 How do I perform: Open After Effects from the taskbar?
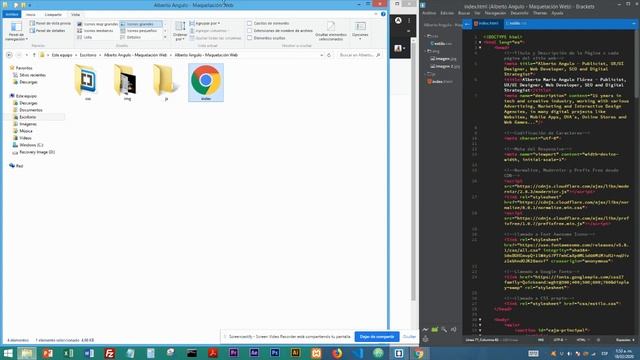point(254,353)
